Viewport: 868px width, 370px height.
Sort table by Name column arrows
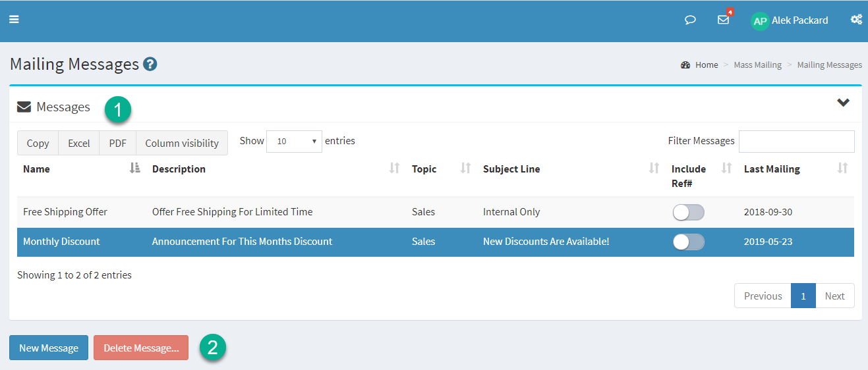click(135, 169)
